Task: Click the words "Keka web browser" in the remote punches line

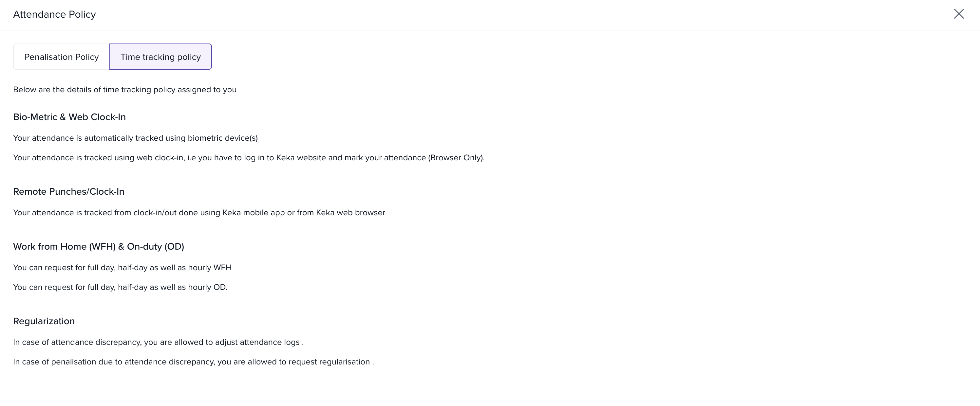Action: (350, 213)
